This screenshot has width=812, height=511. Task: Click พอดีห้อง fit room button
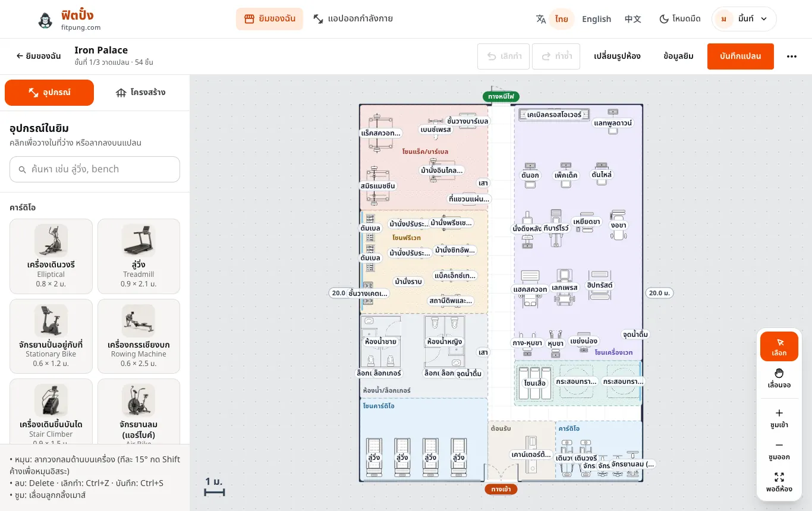pos(779,482)
